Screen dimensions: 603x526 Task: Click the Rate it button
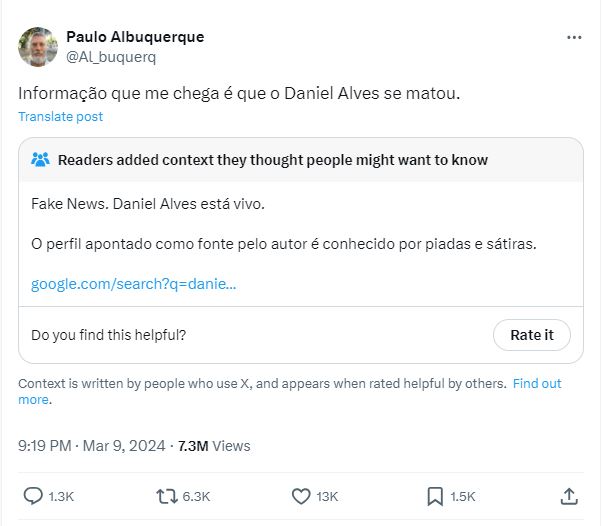pyautogui.click(x=531, y=335)
